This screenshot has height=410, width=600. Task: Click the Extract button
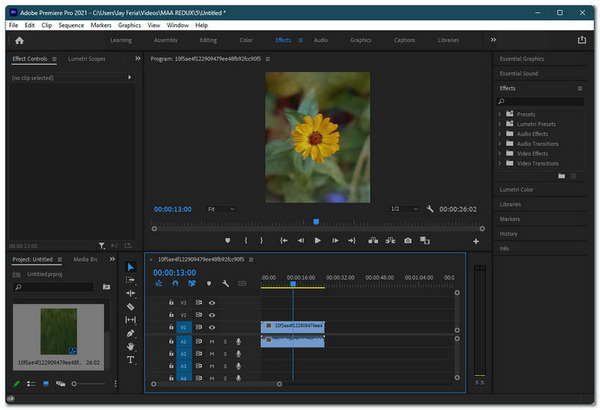(390, 240)
